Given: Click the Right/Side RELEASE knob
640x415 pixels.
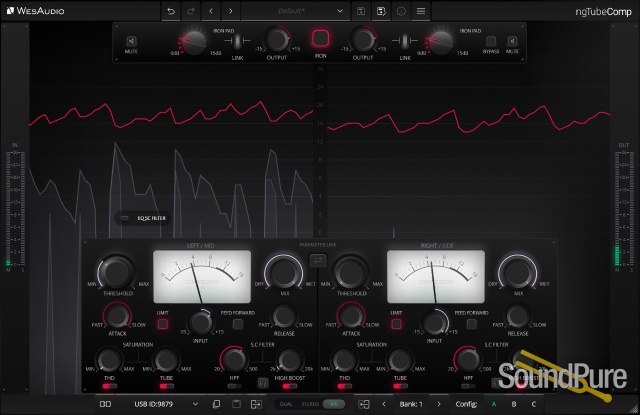Looking at the screenshot, I should click(x=518, y=316).
